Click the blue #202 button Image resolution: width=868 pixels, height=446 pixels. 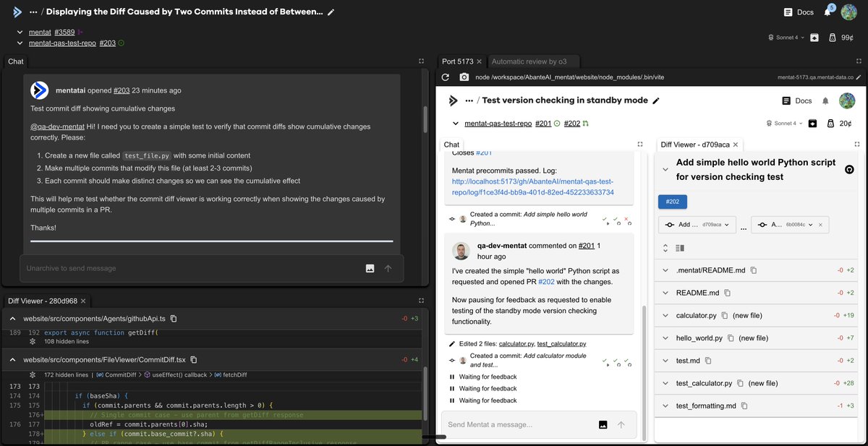(672, 202)
